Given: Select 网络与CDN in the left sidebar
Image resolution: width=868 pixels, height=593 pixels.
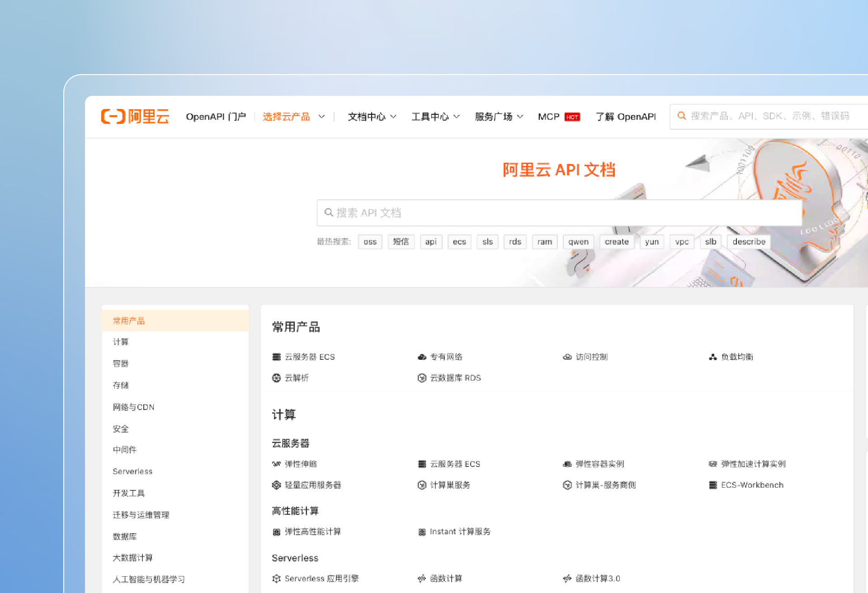Looking at the screenshot, I should pyautogui.click(x=175, y=407).
